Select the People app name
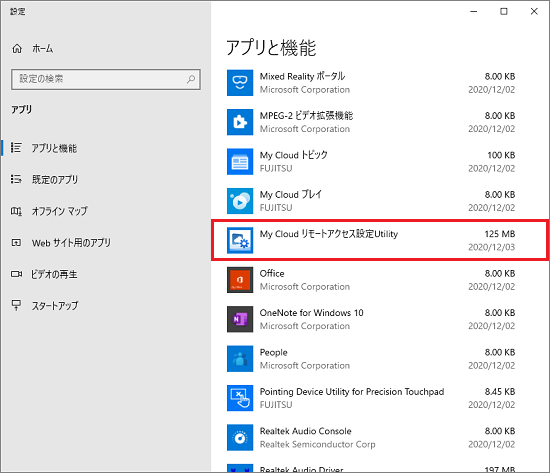This screenshot has width=550, height=473. point(273,352)
